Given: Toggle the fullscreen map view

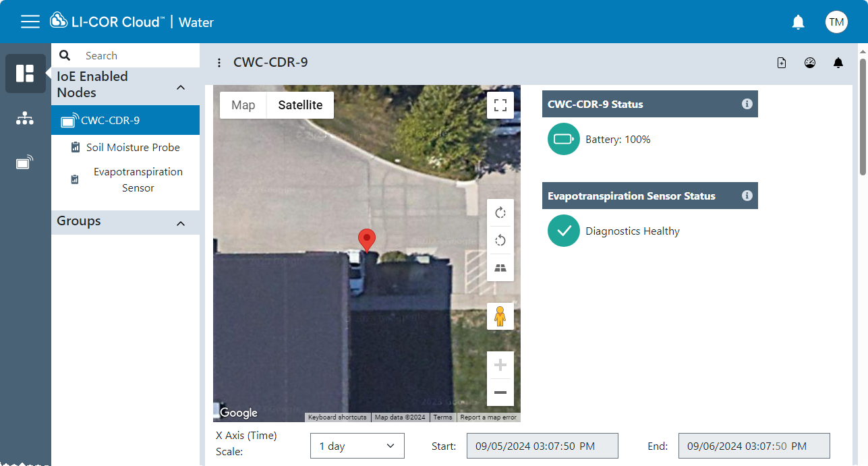Looking at the screenshot, I should tap(500, 105).
